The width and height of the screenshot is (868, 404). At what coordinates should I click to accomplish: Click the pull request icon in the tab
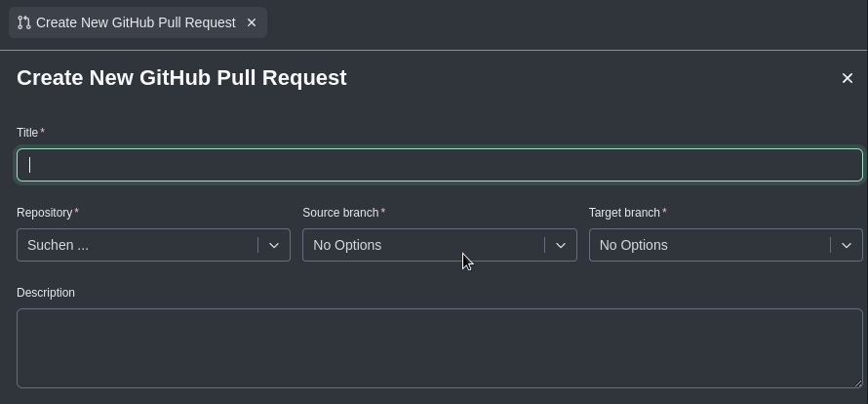23,22
